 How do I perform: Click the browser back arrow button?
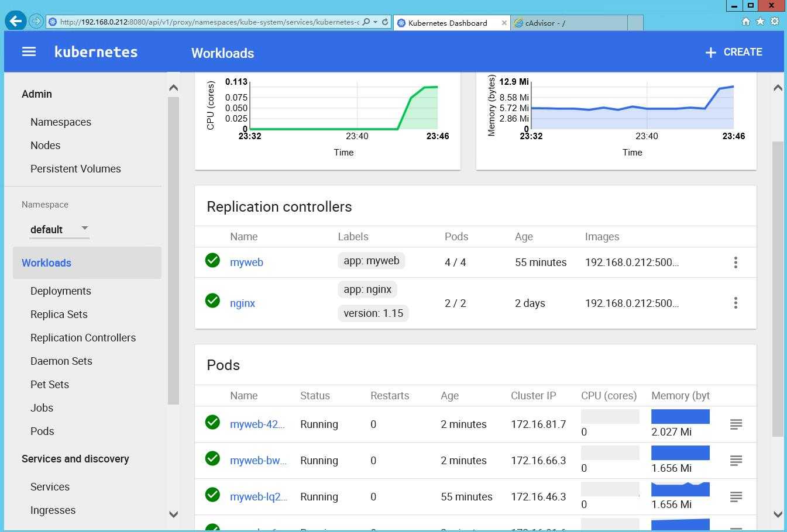16,21
